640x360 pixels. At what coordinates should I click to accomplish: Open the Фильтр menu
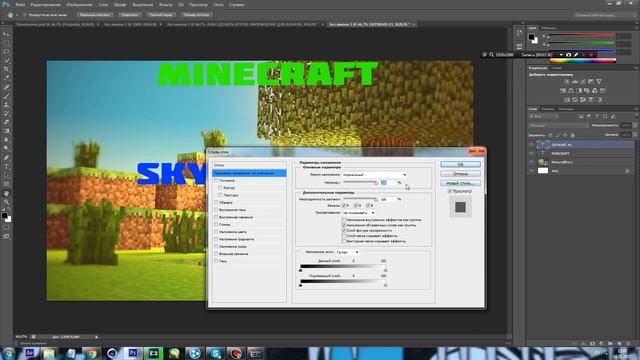click(165, 4)
